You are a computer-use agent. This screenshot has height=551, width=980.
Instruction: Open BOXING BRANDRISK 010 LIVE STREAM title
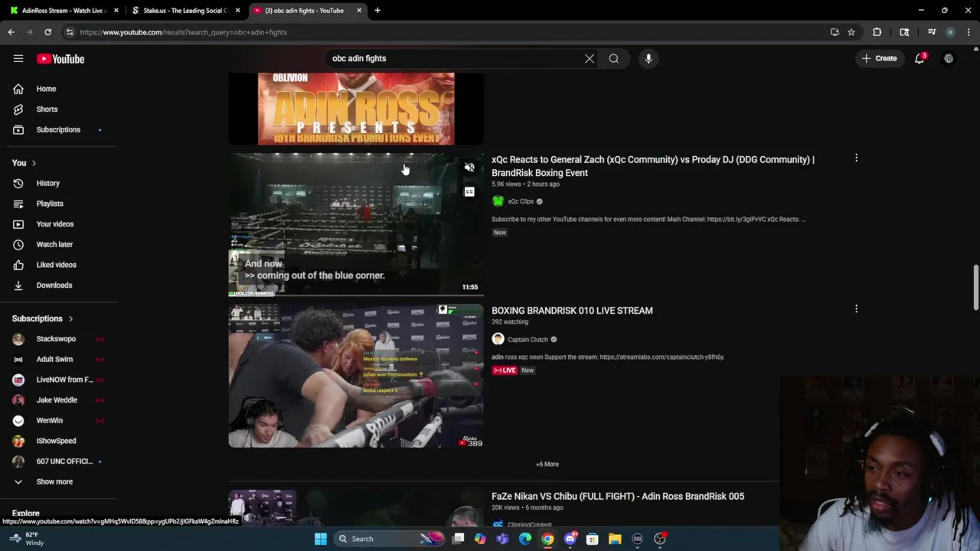tap(572, 311)
